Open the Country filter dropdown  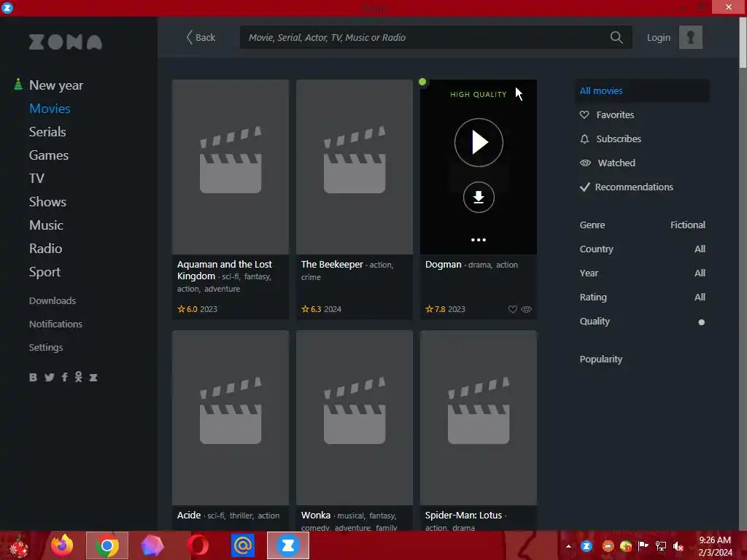tap(642, 249)
